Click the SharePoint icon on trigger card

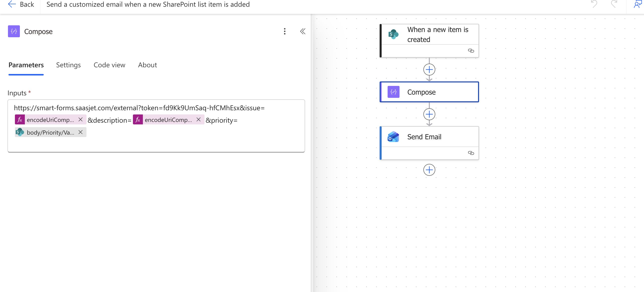393,34
